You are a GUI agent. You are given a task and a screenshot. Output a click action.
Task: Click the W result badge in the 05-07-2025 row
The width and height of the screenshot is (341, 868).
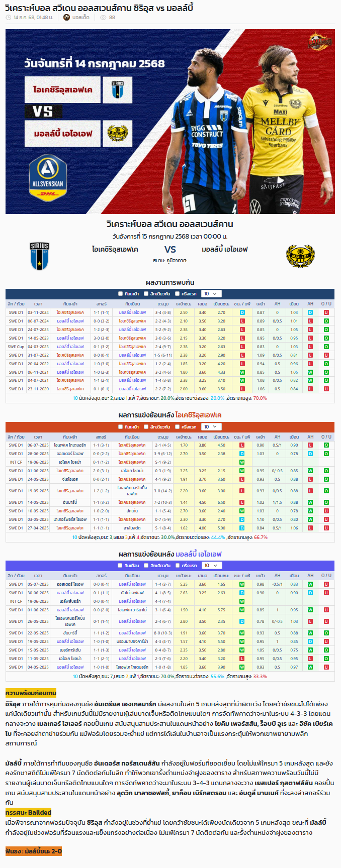242,584
